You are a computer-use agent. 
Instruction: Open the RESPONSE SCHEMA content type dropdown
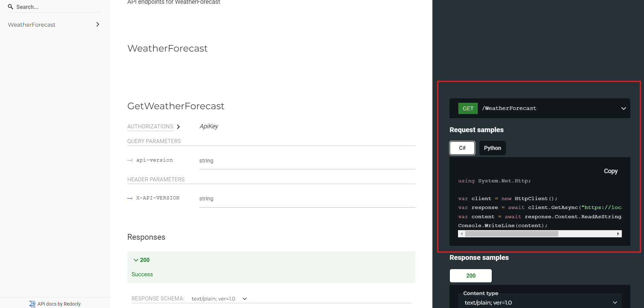[219, 299]
